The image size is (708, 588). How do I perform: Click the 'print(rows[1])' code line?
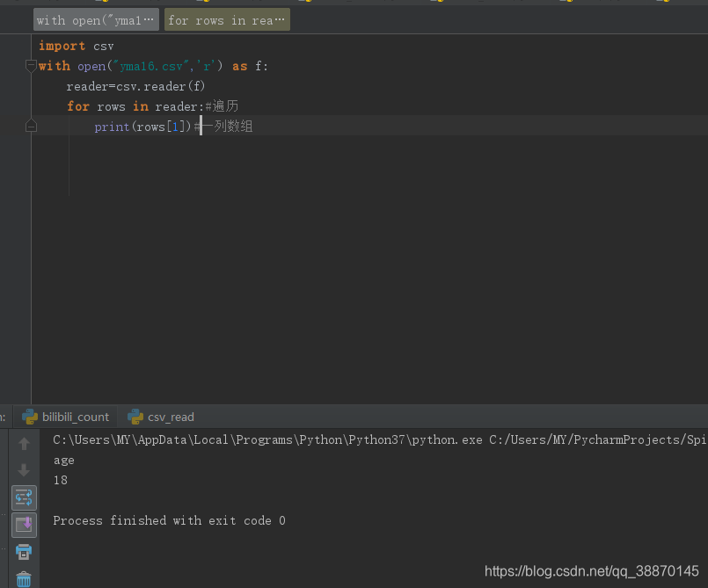tap(142, 127)
